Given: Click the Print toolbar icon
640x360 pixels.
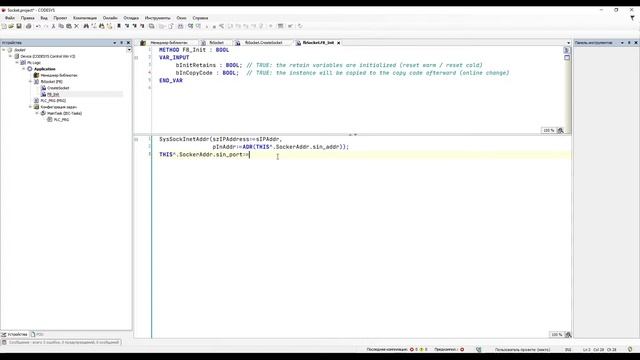Looking at the screenshot, I should coord(29,26).
